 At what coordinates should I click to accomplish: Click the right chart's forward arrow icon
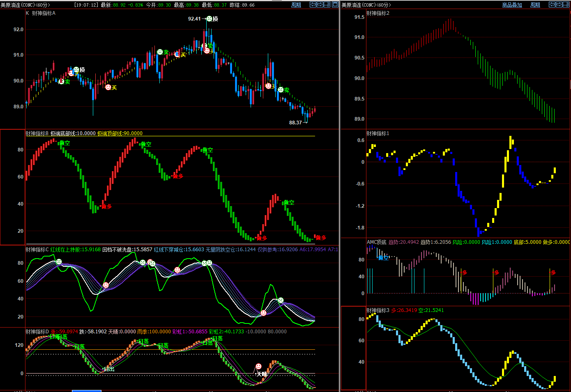559,5
